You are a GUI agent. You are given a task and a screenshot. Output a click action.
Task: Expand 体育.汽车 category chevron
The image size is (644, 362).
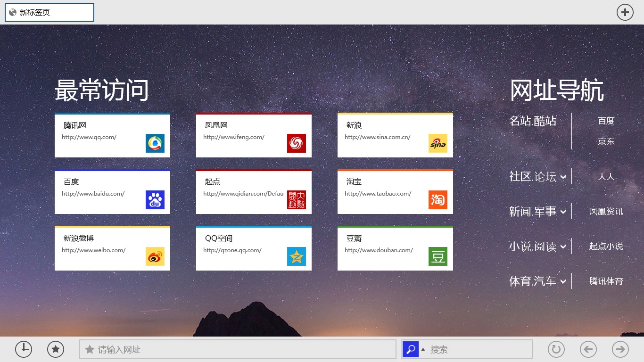point(563,282)
